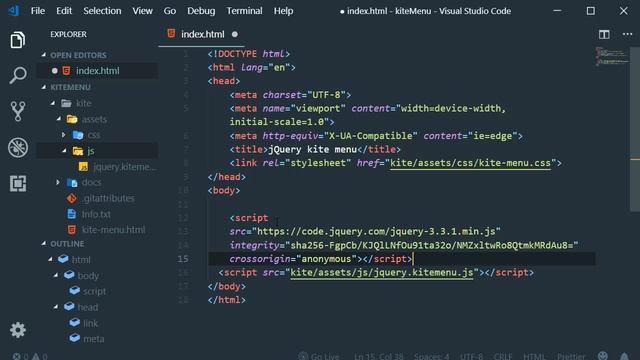Open the View menu

coord(142,11)
